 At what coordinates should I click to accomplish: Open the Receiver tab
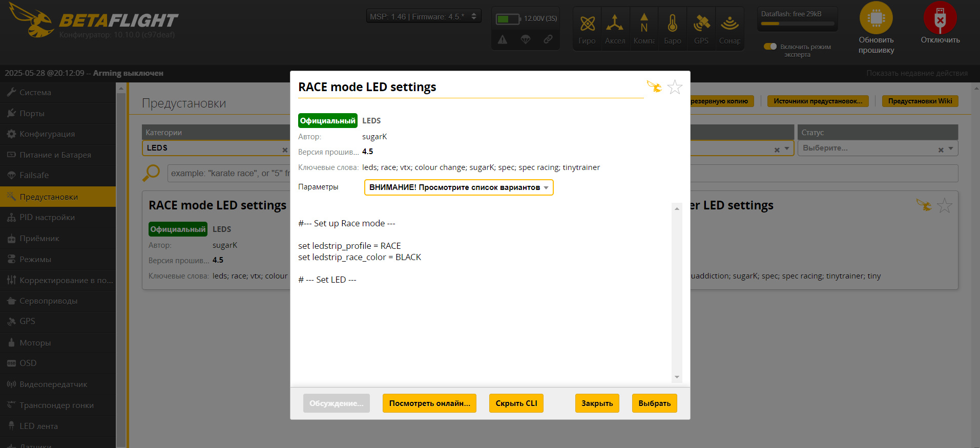click(58, 239)
